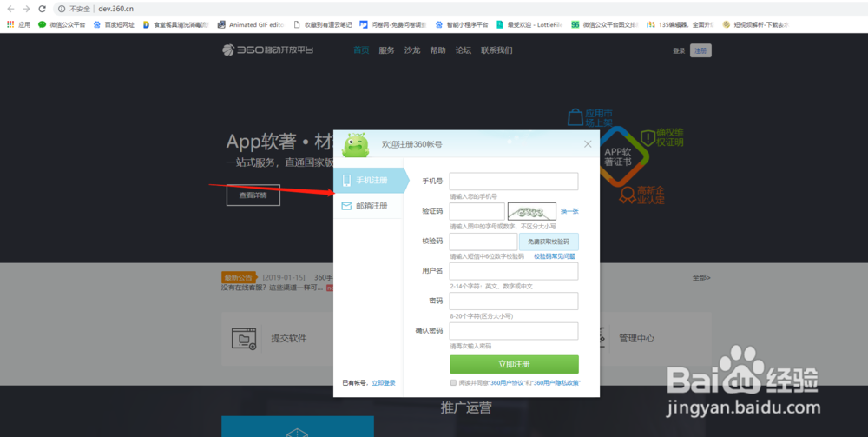Viewport: 868px width, 437px height.
Task: Focus the 用户名 input field
Action: 514,271
